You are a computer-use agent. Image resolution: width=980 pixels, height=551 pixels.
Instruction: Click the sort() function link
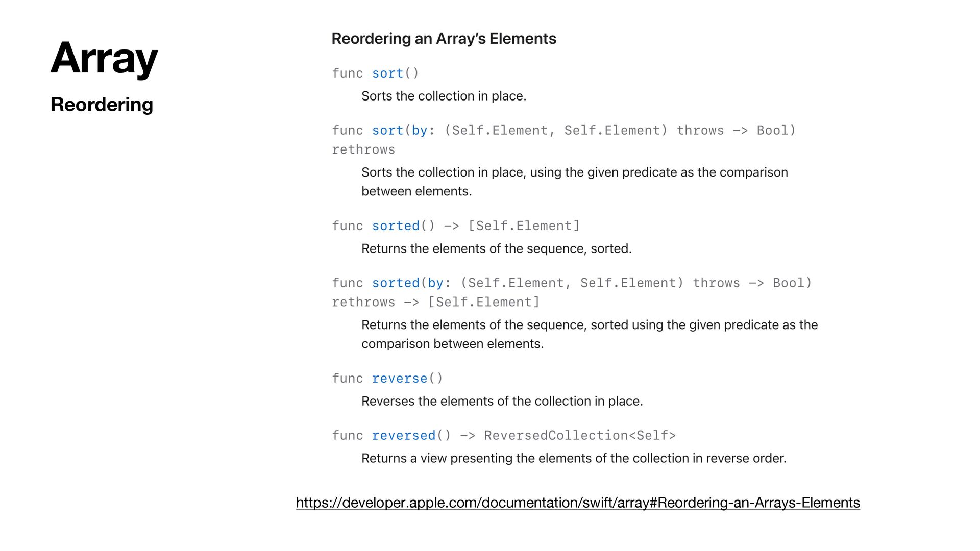[x=387, y=73]
